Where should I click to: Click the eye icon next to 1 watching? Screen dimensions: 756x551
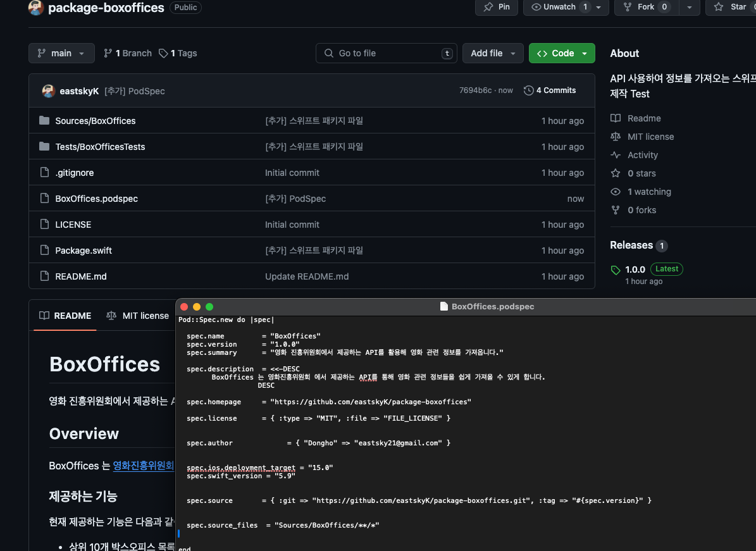click(x=615, y=192)
